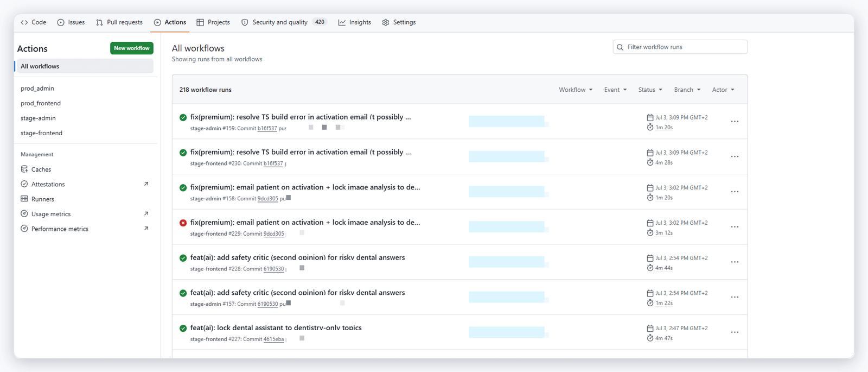The height and width of the screenshot is (372, 868).
Task: Open run stage-frontend #227 title
Action: [276, 328]
